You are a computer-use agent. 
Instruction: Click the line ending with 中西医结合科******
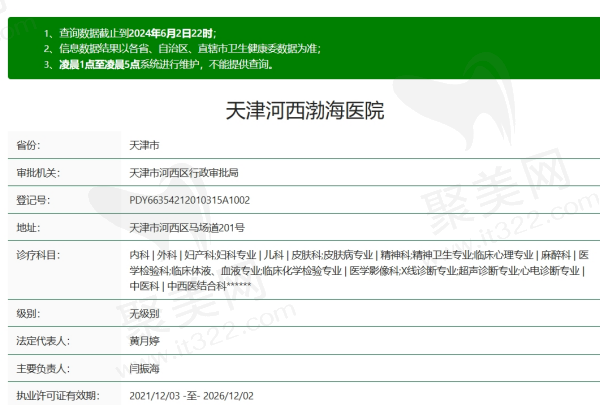(190, 286)
